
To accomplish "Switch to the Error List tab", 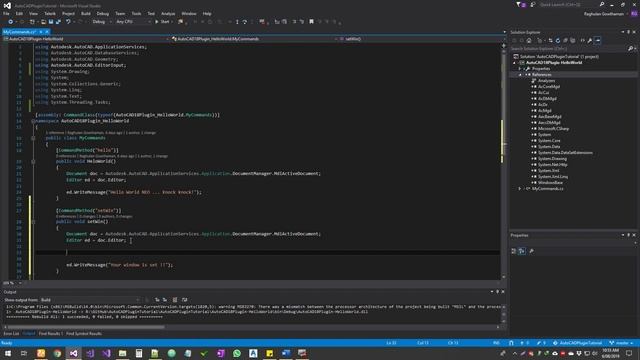I will pyautogui.click(x=11, y=334).
